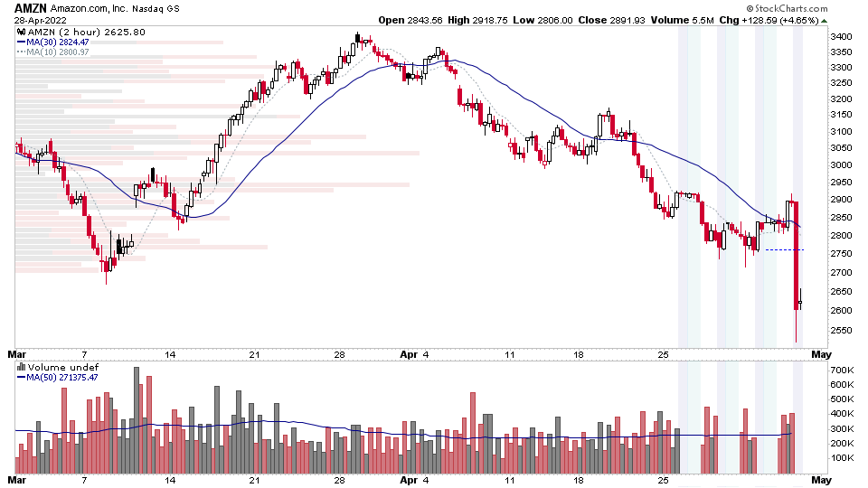Image resolution: width=868 pixels, height=488 pixels.
Task: Click the High 2918.75 value
Action: click(477, 20)
